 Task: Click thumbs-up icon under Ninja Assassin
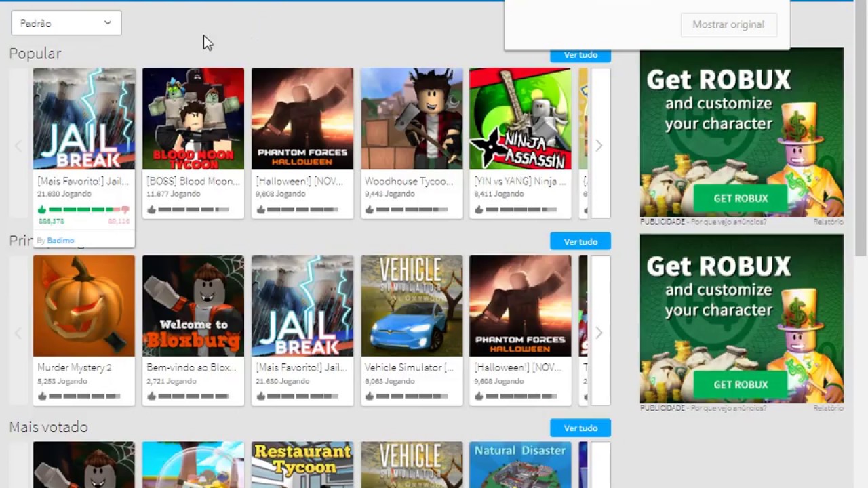click(x=479, y=209)
